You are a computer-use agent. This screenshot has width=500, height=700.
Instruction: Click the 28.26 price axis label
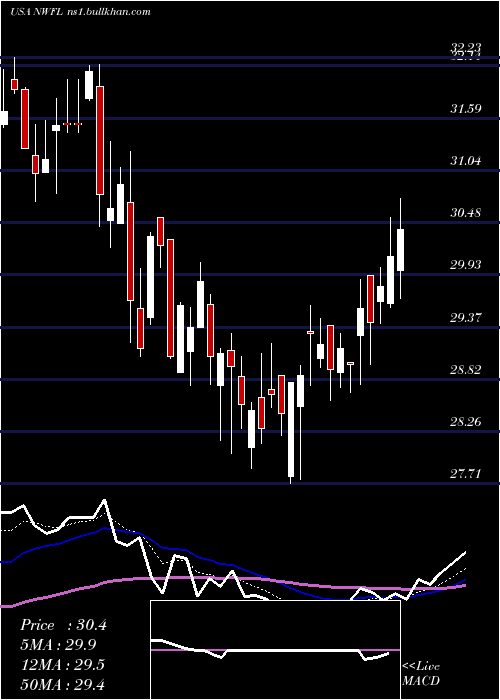(466, 421)
